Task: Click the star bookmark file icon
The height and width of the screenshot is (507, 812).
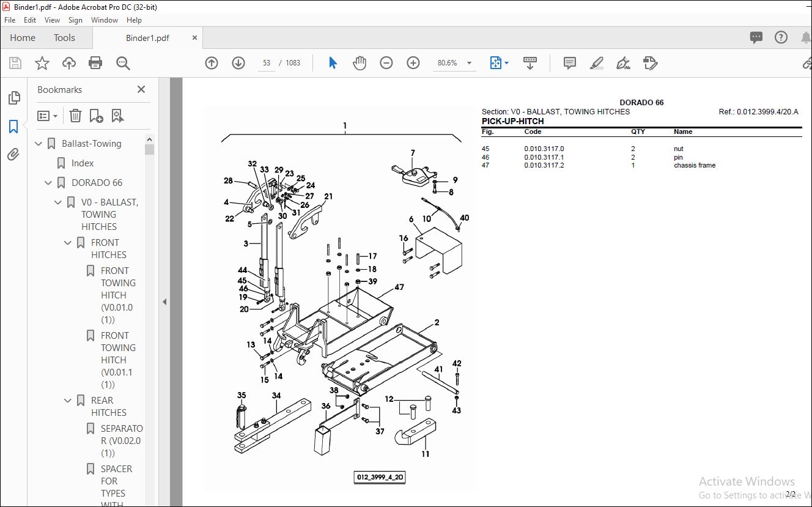Action: pyautogui.click(x=42, y=63)
